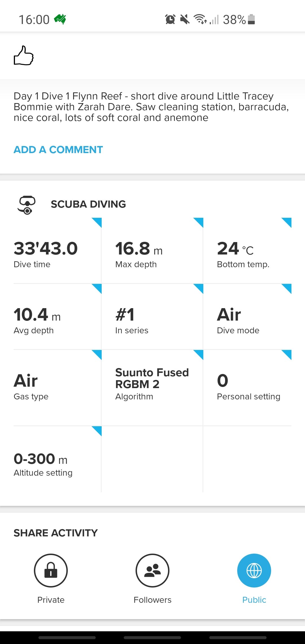Expand the Bottom temp. tile corner
This screenshot has height=644, width=305.
(x=287, y=222)
